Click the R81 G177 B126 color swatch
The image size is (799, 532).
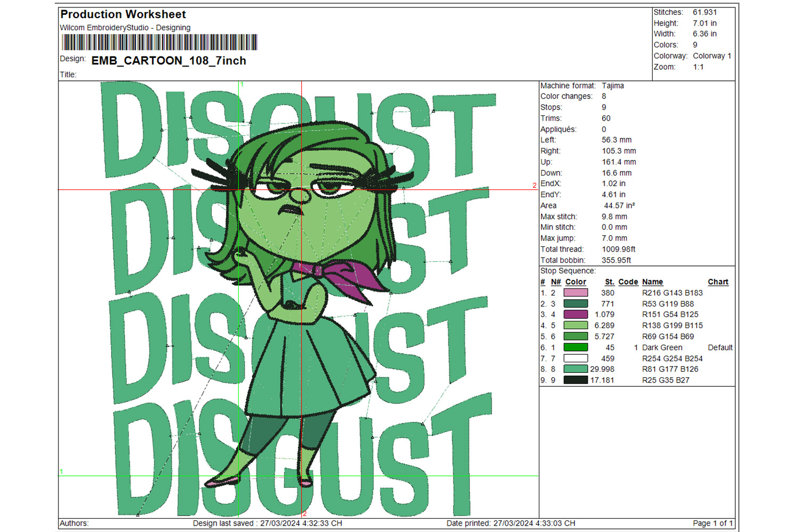pos(576,369)
